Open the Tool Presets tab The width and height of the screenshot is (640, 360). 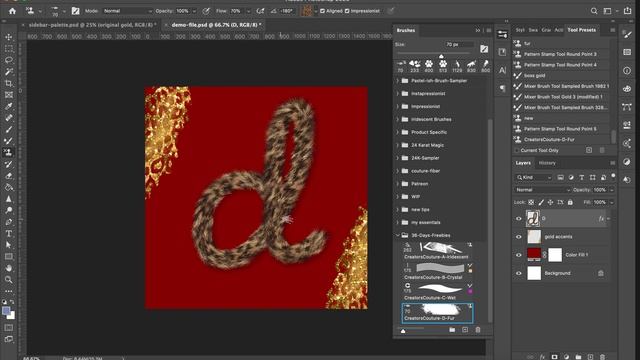pyautogui.click(x=581, y=30)
